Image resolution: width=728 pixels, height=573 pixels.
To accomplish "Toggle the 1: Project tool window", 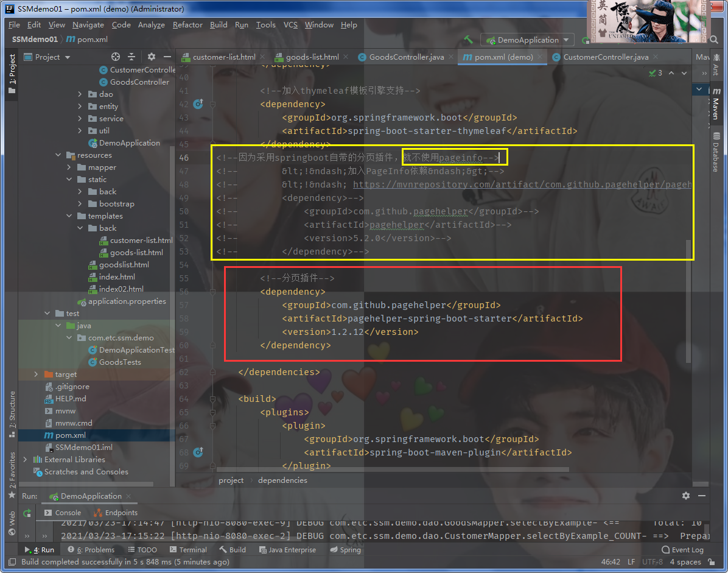I will pyautogui.click(x=12, y=73).
